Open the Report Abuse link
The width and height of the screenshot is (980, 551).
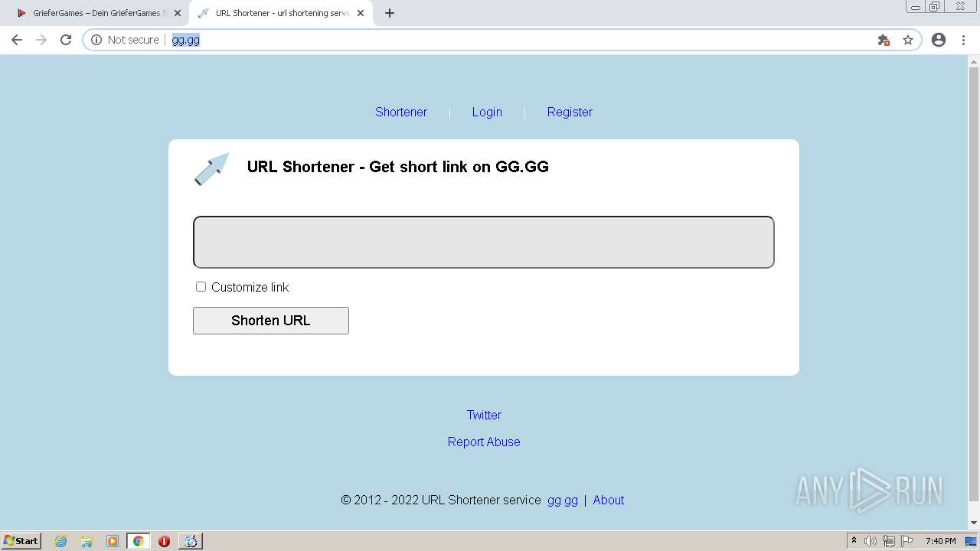pyautogui.click(x=484, y=442)
